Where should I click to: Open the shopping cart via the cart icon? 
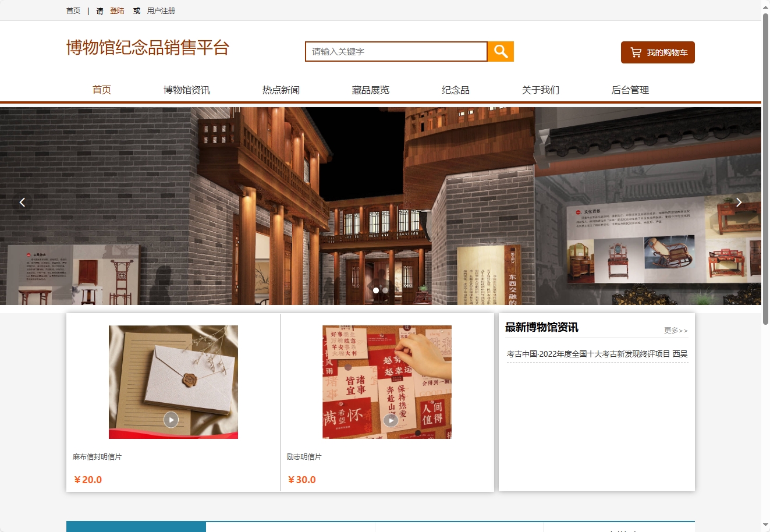pyautogui.click(x=635, y=52)
